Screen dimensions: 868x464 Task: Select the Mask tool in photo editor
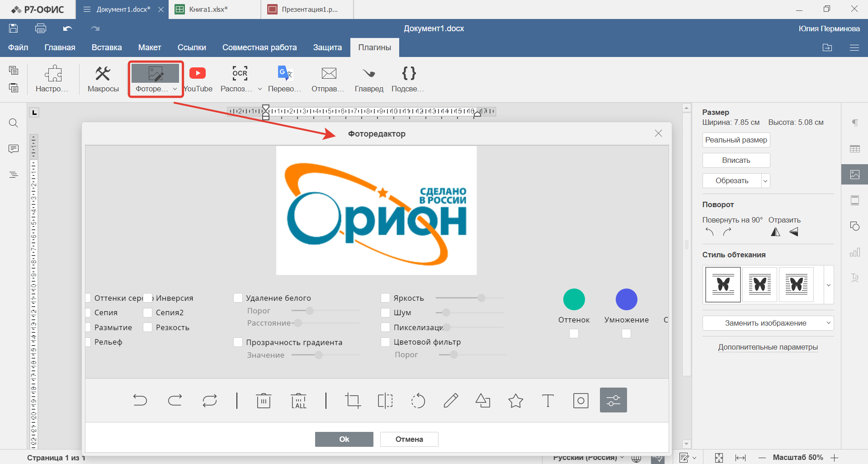click(581, 400)
